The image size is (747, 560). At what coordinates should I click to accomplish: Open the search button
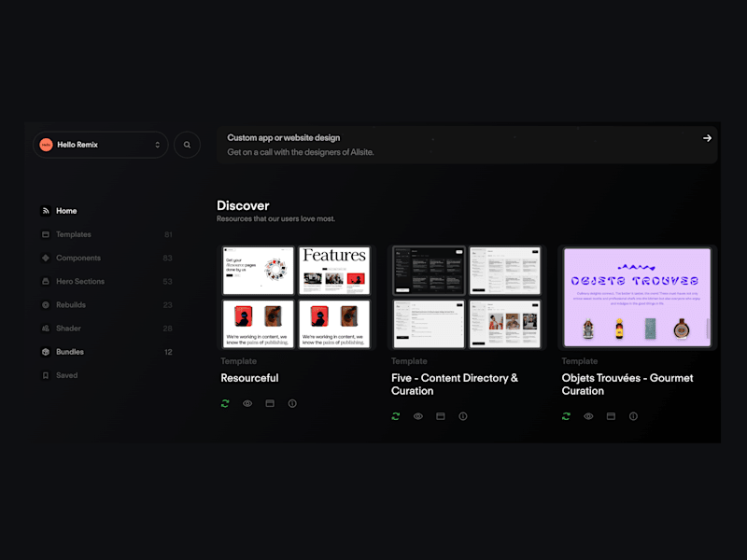point(187,145)
